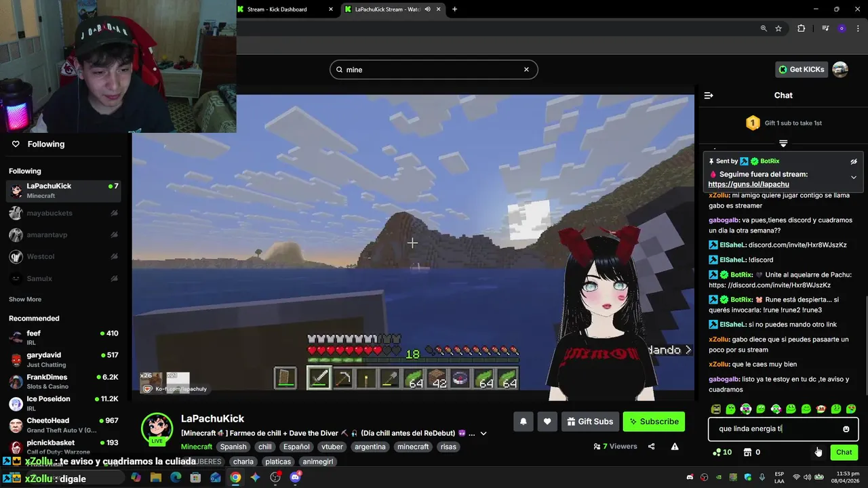Mute the LaPachuKick tab audio icon
This screenshot has width=868, height=488.
click(428, 9)
